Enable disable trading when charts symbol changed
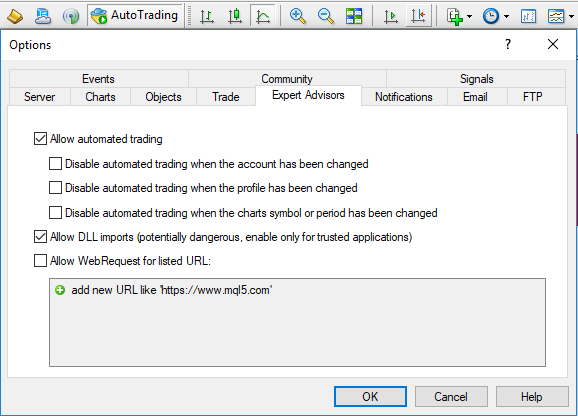 point(55,213)
